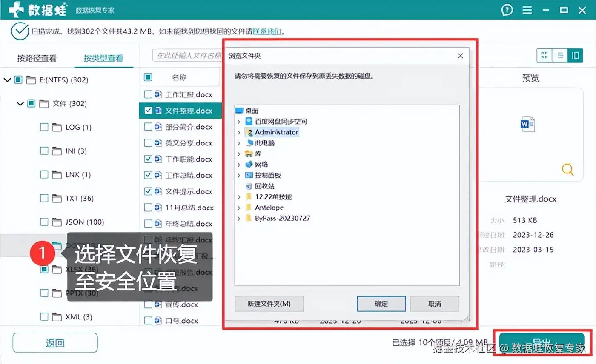The image size is (596, 364).
Task: Check the XML (3) checkbox
Action: (44, 317)
